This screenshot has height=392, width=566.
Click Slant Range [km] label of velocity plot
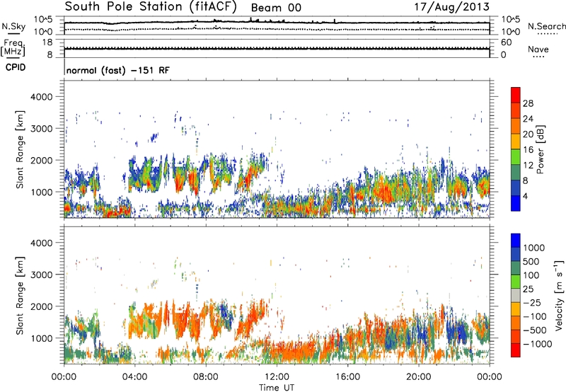tap(20, 296)
